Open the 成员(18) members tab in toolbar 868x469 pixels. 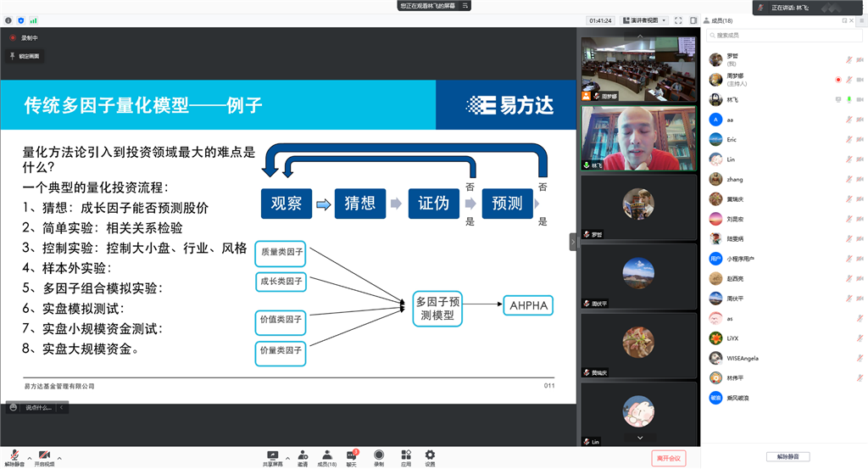(327, 457)
